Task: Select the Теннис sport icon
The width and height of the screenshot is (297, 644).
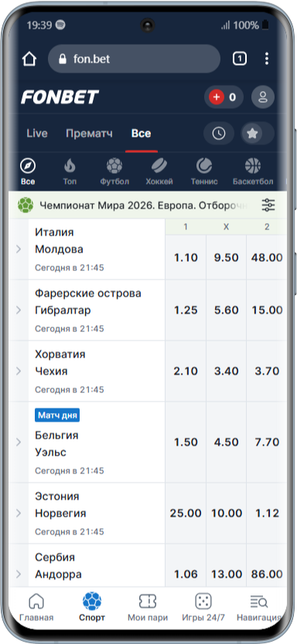Action: coord(204,171)
